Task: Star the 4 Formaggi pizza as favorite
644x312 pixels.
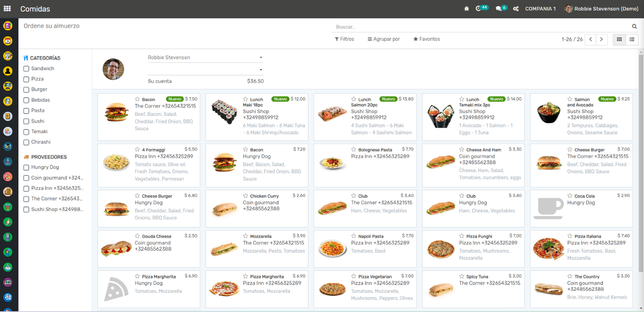Action: click(x=137, y=150)
